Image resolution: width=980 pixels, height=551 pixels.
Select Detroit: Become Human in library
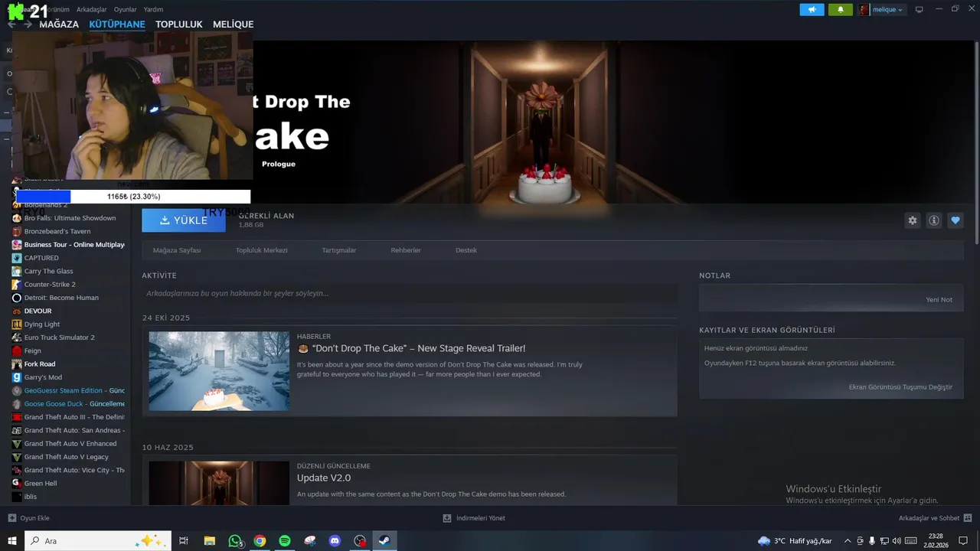(x=61, y=298)
